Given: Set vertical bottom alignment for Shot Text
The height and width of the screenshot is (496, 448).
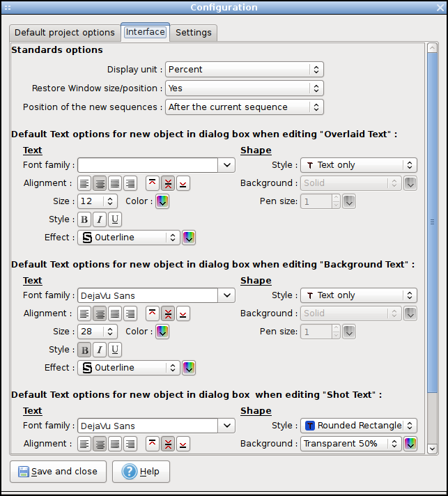Looking at the screenshot, I should click(183, 444).
